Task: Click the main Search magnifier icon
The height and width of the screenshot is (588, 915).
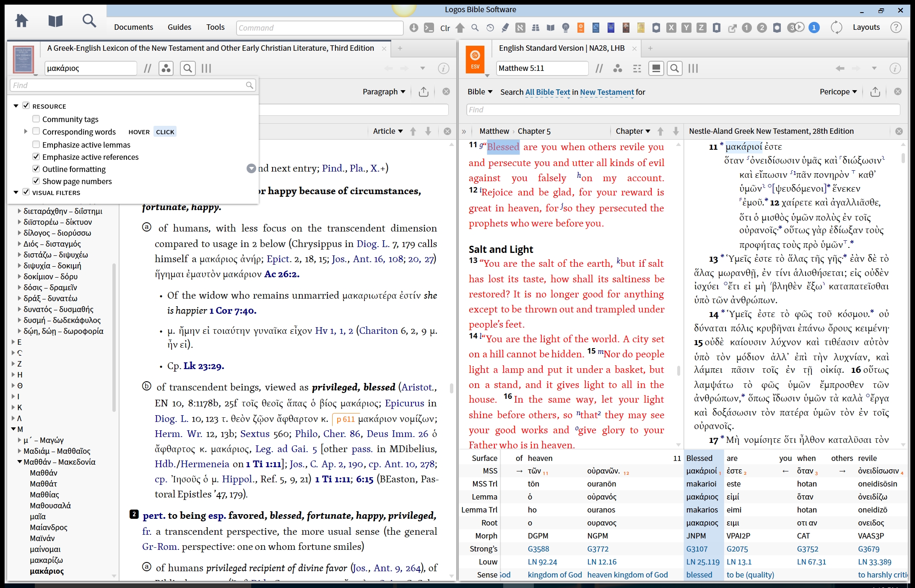Action: click(x=89, y=21)
